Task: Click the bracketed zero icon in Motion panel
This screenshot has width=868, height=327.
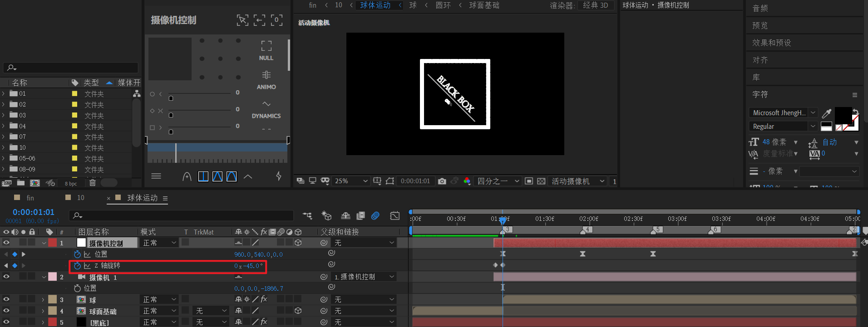Action: (276, 20)
